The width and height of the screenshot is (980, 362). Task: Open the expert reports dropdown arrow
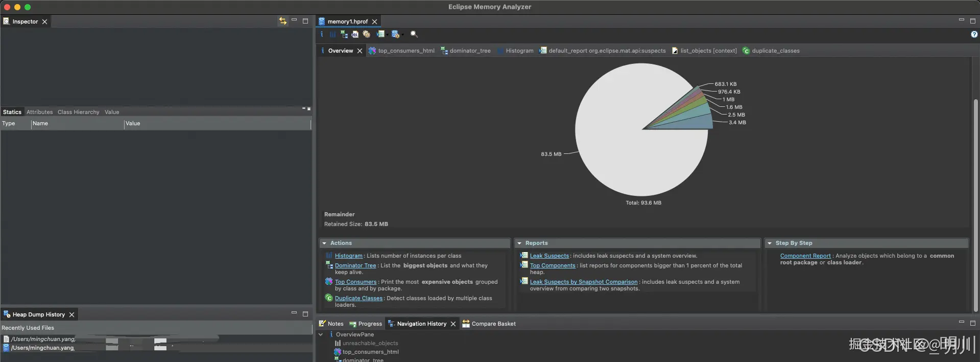click(387, 35)
